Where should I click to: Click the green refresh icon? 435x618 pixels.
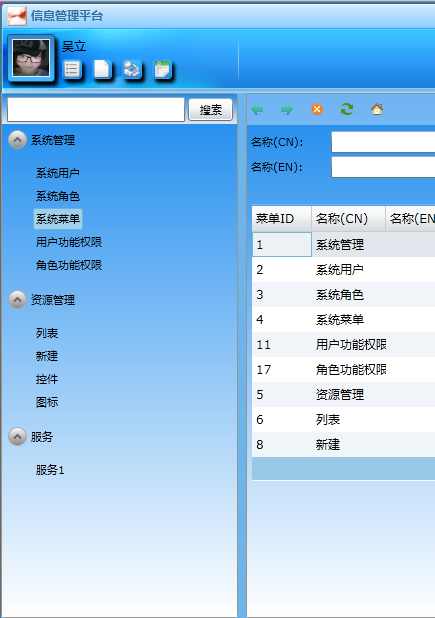(347, 109)
